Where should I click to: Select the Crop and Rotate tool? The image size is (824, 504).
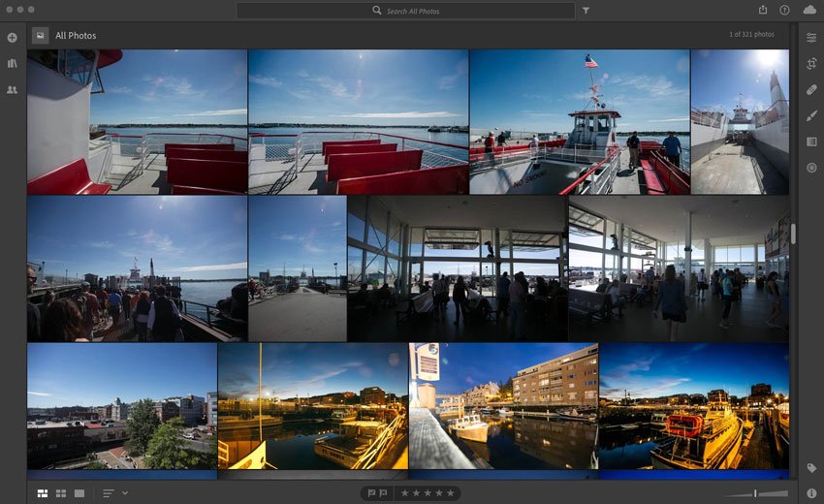[811, 64]
